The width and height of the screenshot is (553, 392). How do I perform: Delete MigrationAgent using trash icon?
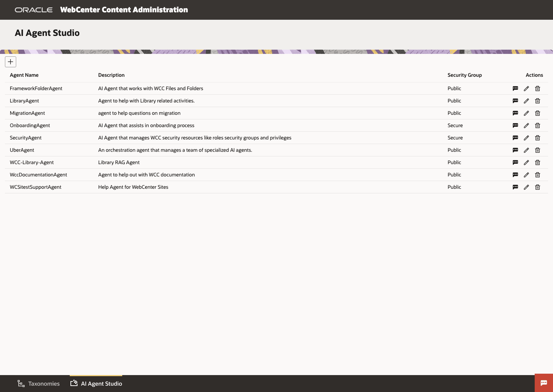click(538, 113)
